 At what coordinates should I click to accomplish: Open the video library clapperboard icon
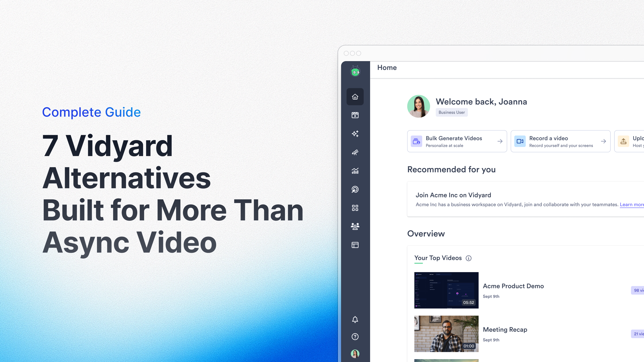point(355,115)
